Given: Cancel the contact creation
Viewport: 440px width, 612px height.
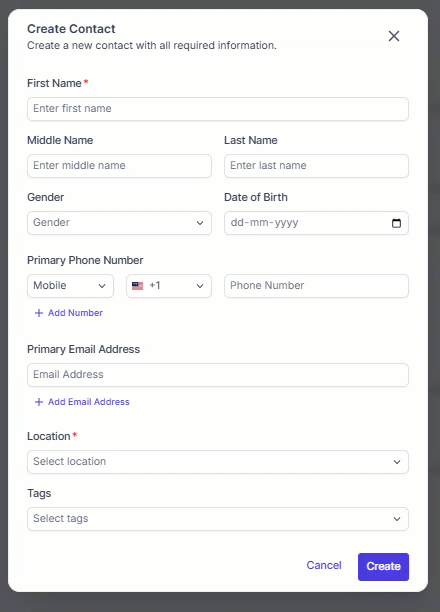Looking at the screenshot, I should click(324, 565).
